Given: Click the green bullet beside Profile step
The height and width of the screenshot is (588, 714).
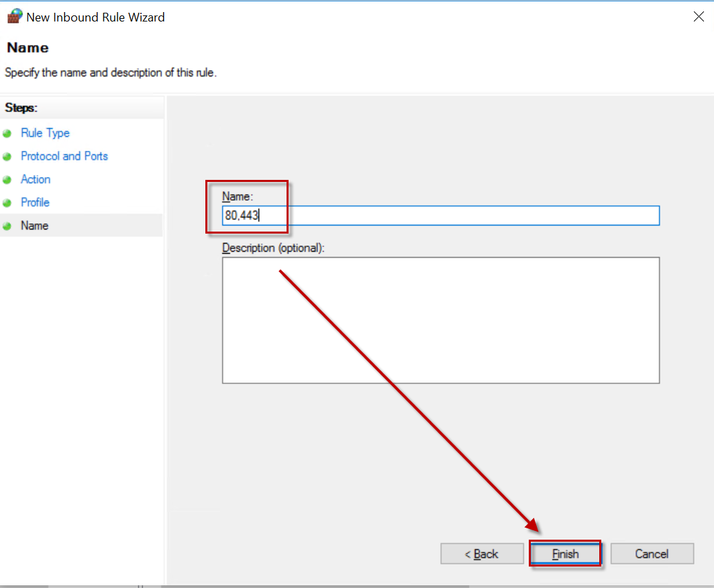Looking at the screenshot, I should pos(7,203).
